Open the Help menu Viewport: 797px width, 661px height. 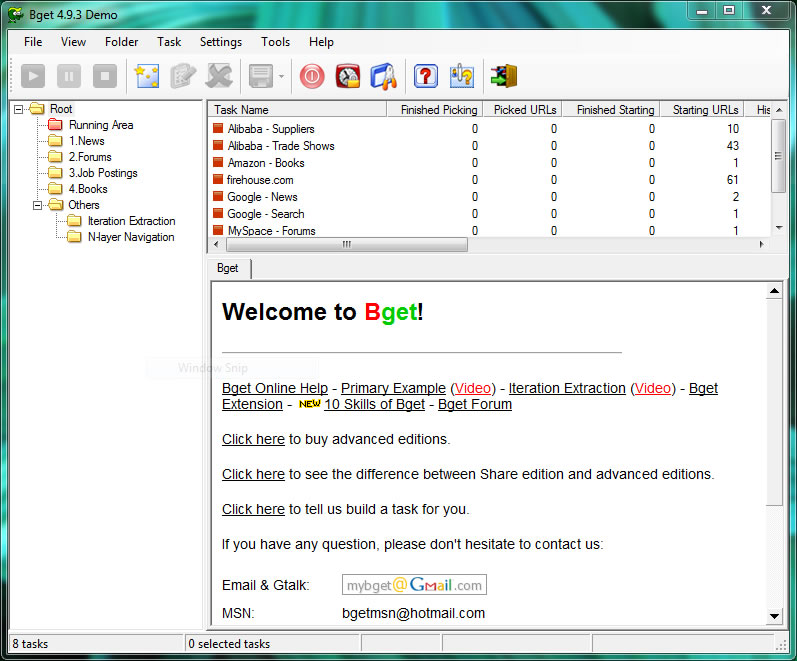click(x=321, y=42)
